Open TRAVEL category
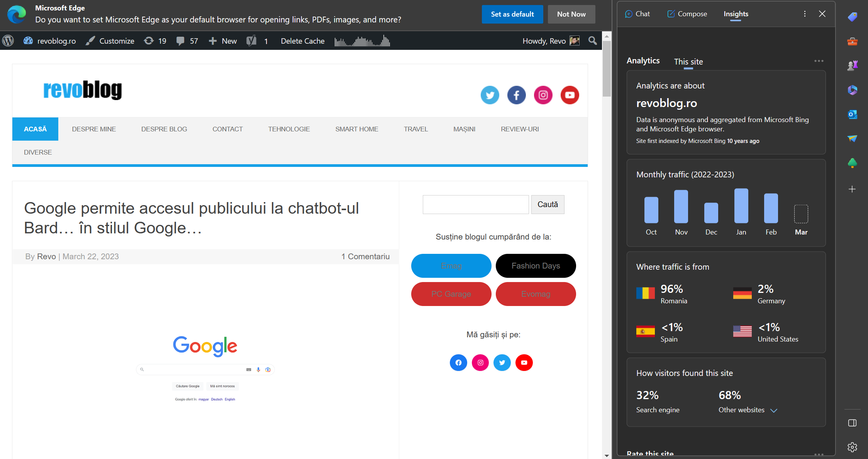 pyautogui.click(x=416, y=129)
